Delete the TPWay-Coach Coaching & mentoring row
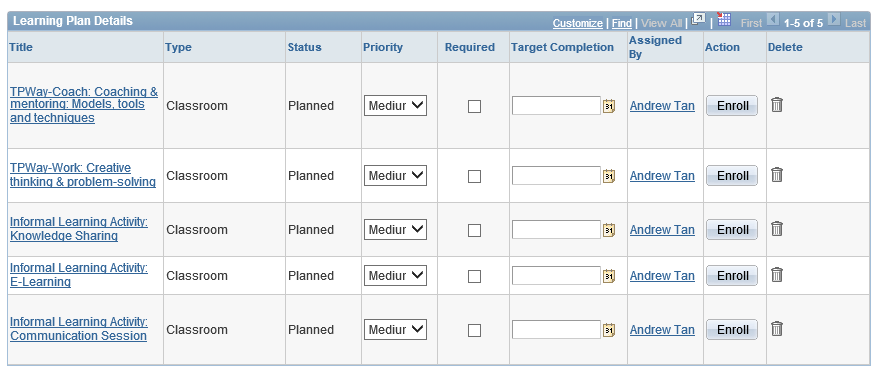The width and height of the screenshot is (878, 373). point(776,105)
